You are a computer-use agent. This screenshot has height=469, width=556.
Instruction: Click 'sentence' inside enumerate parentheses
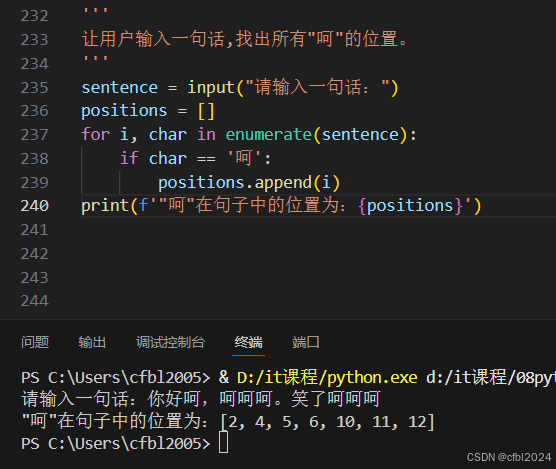[360, 135]
